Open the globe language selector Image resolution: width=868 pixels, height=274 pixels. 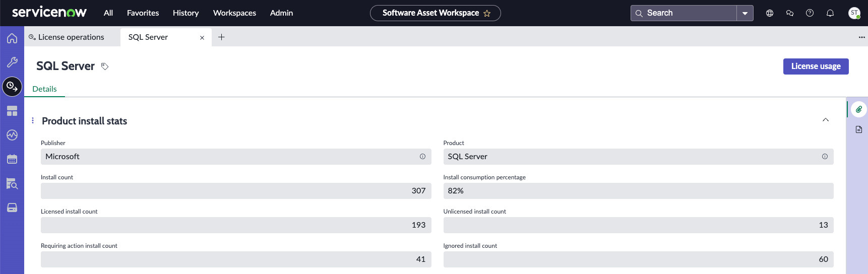(x=770, y=13)
